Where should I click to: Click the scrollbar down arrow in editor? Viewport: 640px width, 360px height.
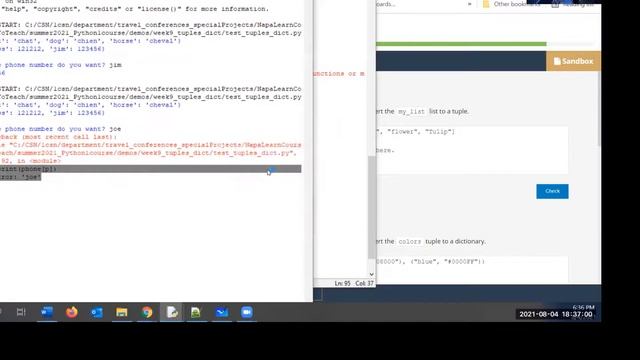coord(371,274)
